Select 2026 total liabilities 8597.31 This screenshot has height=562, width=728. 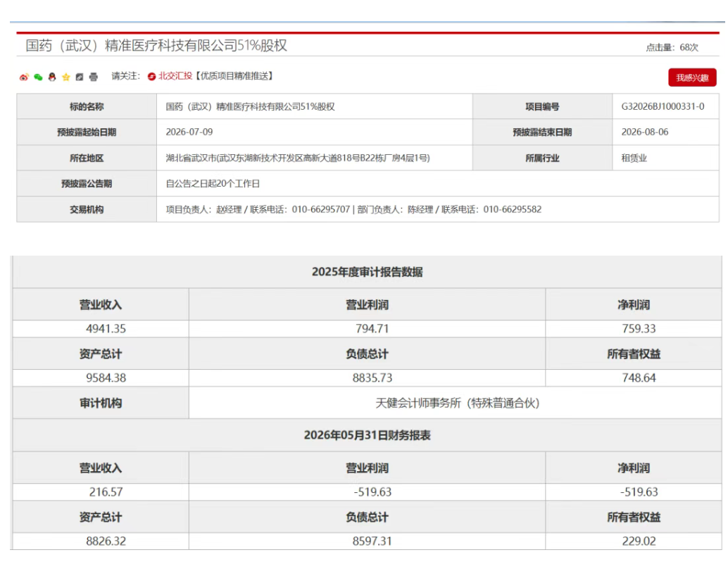click(372, 541)
